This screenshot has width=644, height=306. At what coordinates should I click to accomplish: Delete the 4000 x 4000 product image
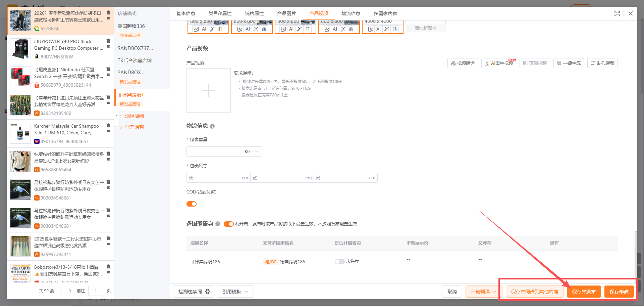click(x=395, y=29)
